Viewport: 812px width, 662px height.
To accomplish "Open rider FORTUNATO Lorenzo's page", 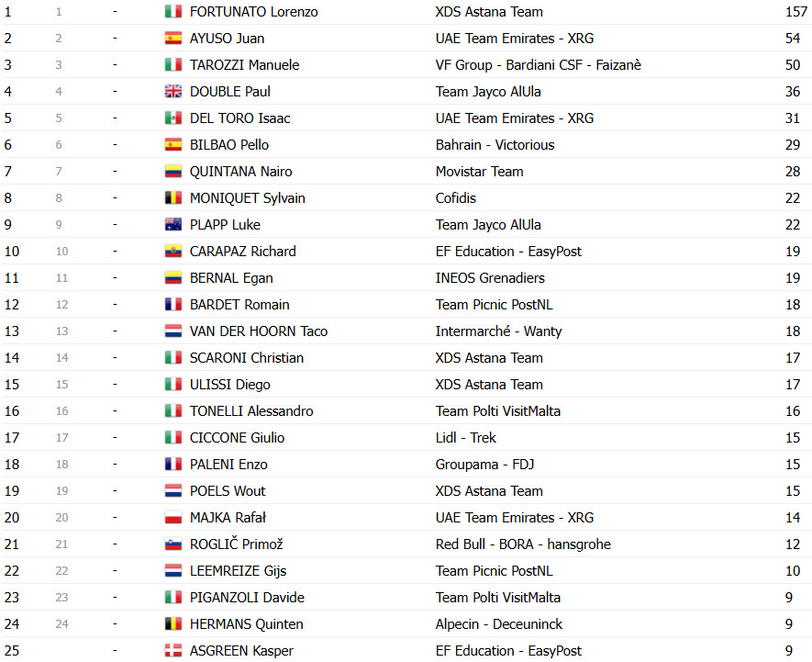I will pyautogui.click(x=254, y=12).
